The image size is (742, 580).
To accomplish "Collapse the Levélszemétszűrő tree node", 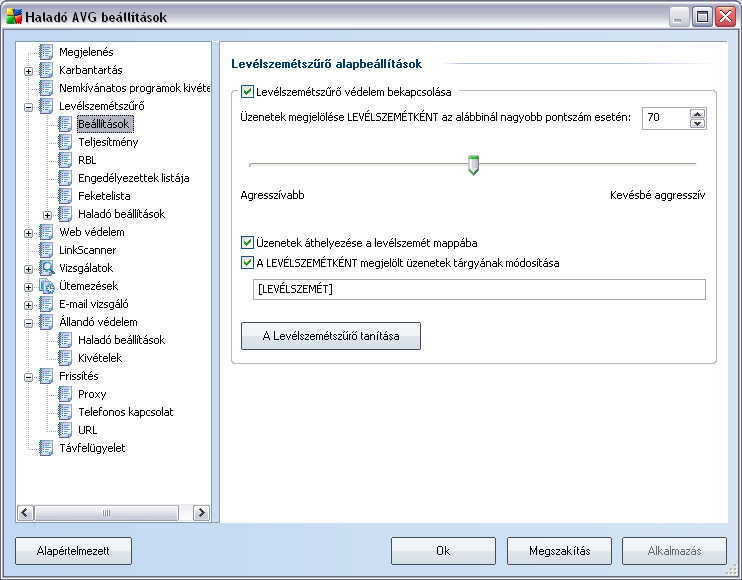I will 28,107.
